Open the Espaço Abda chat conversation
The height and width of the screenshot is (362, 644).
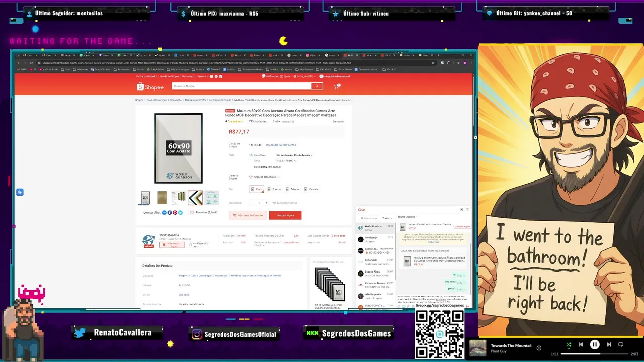click(376, 273)
